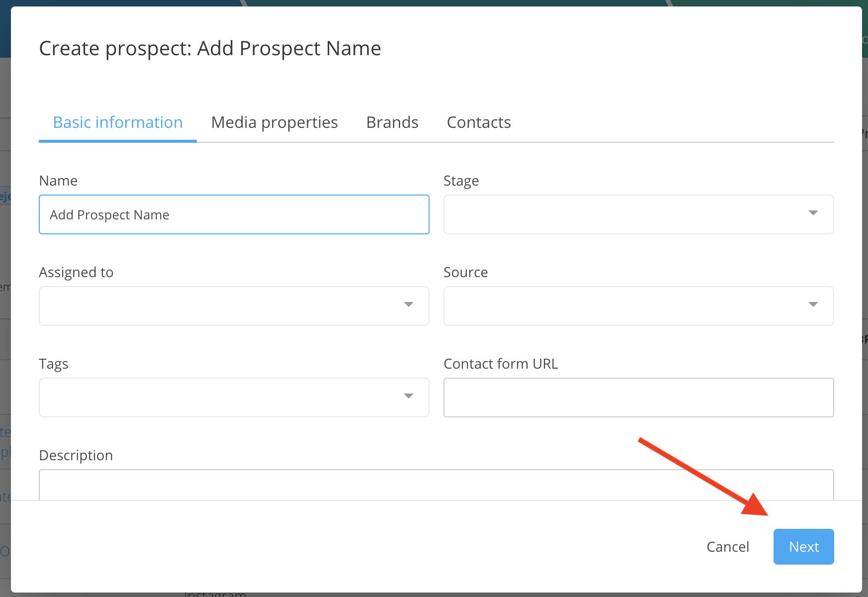The height and width of the screenshot is (597, 868).
Task: Focus the Name field containing Add Prospect Name
Action: (x=234, y=214)
